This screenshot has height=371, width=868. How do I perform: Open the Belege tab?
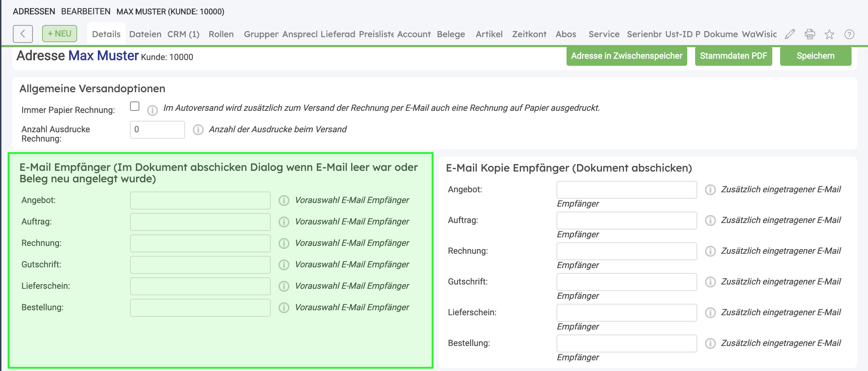tap(451, 34)
